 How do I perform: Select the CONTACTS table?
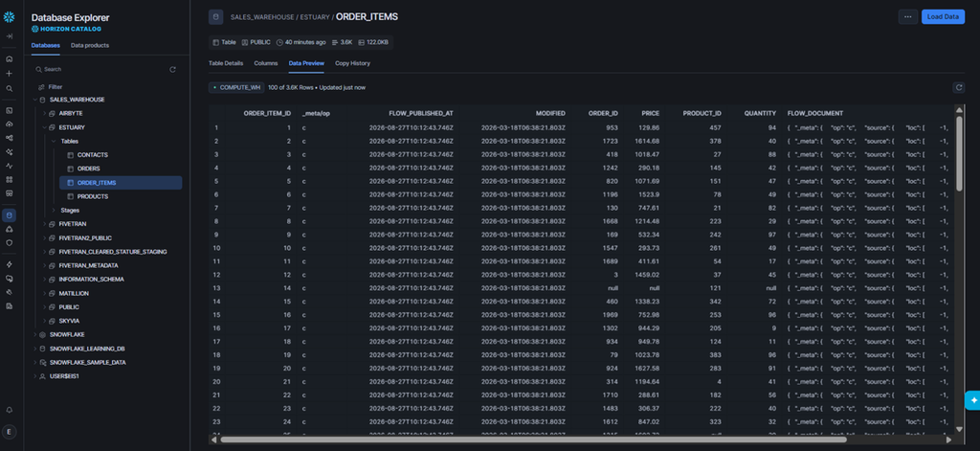[93, 154]
